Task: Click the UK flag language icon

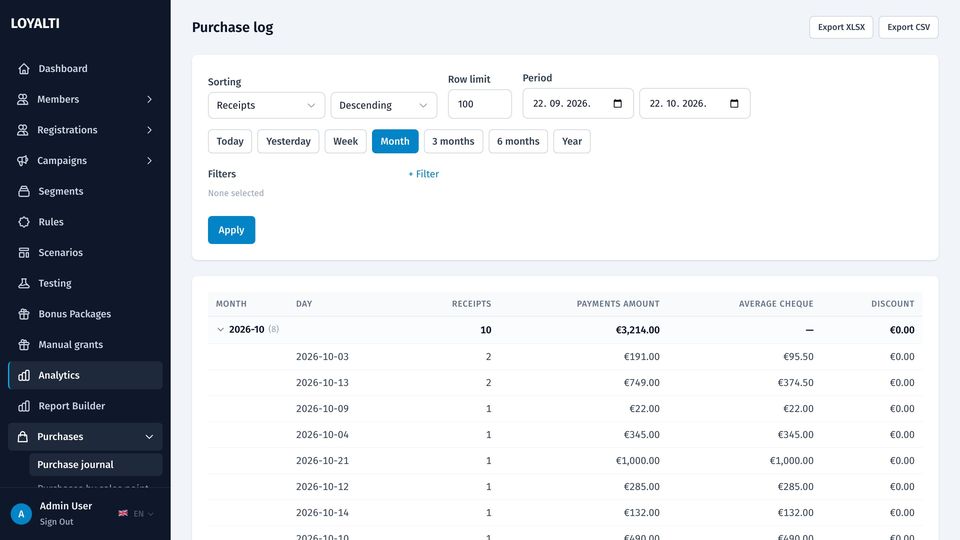Action: (x=123, y=513)
